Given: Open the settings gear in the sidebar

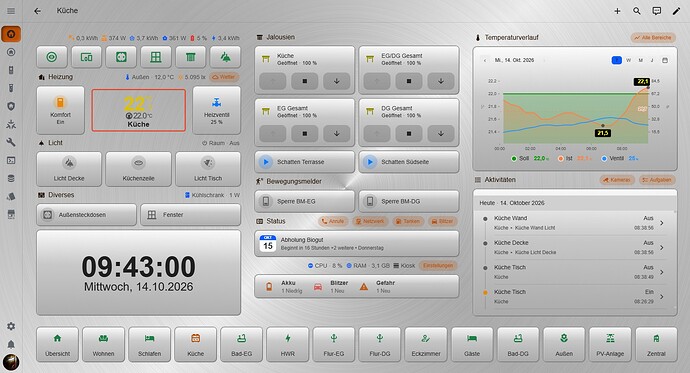Looking at the screenshot, I should pyautogui.click(x=11, y=326).
